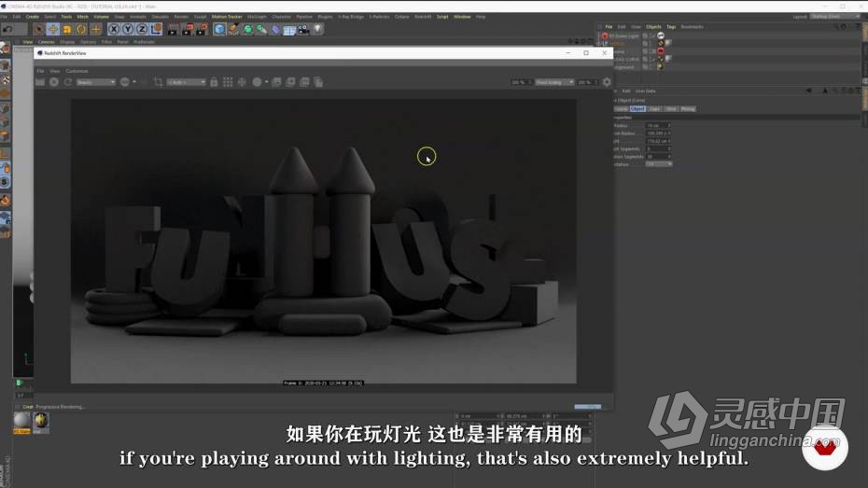Toggle coordinate system icon
Image resolution: width=868 pixels, height=488 pixels.
156,29
